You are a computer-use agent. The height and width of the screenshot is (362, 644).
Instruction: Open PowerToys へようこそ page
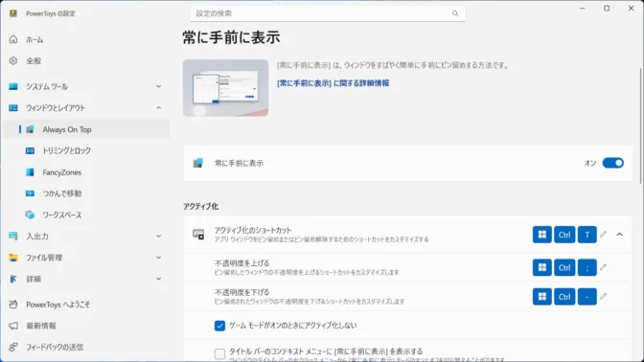tap(86, 305)
